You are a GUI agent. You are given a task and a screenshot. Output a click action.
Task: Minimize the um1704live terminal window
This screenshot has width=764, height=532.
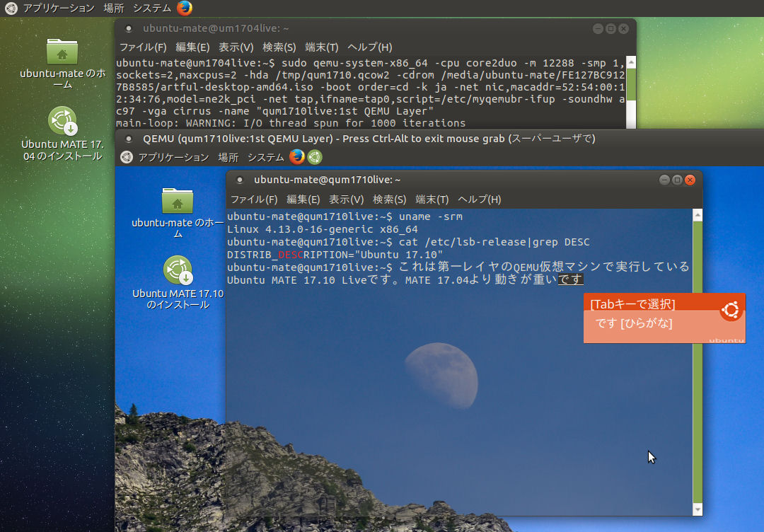click(598, 29)
